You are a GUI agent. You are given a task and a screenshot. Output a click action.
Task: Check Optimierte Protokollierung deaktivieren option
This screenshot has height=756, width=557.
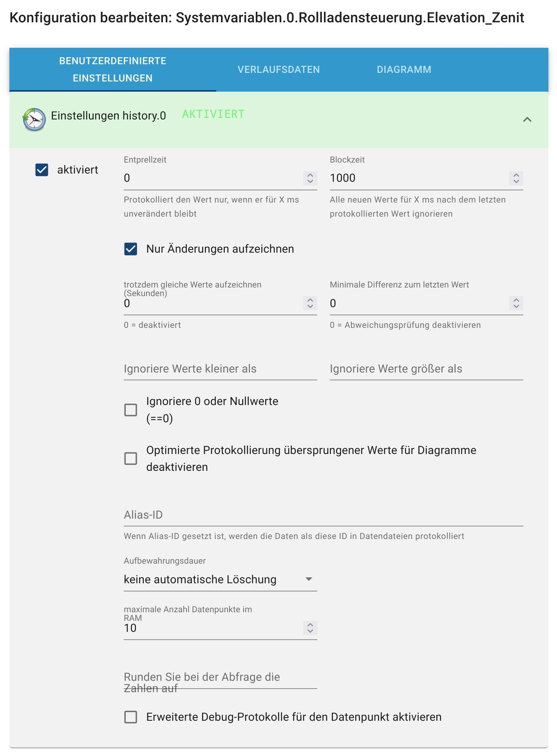tap(130, 458)
